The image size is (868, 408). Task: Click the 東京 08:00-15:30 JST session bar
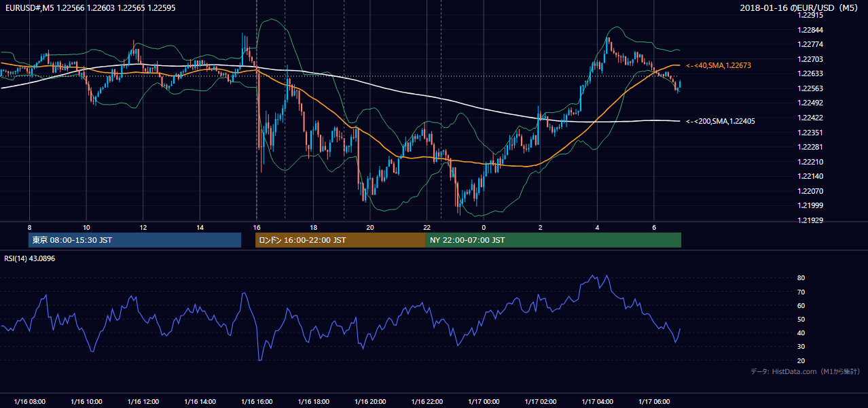click(134, 240)
